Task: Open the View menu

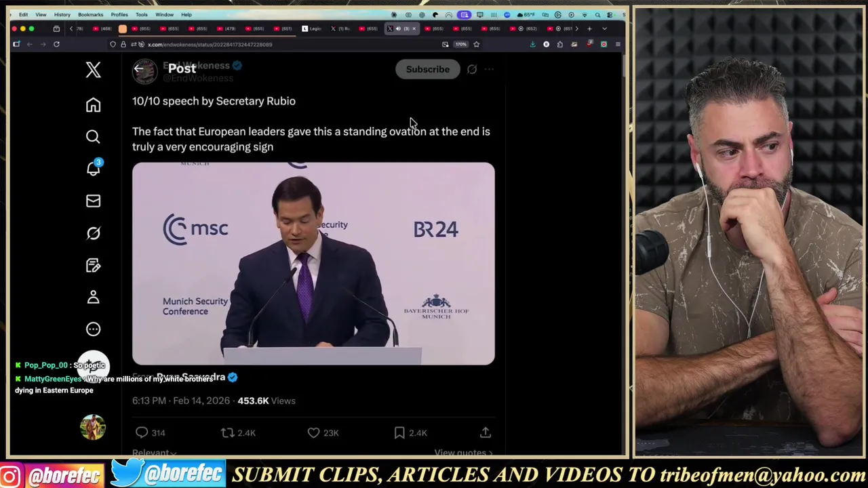Action: point(41,14)
